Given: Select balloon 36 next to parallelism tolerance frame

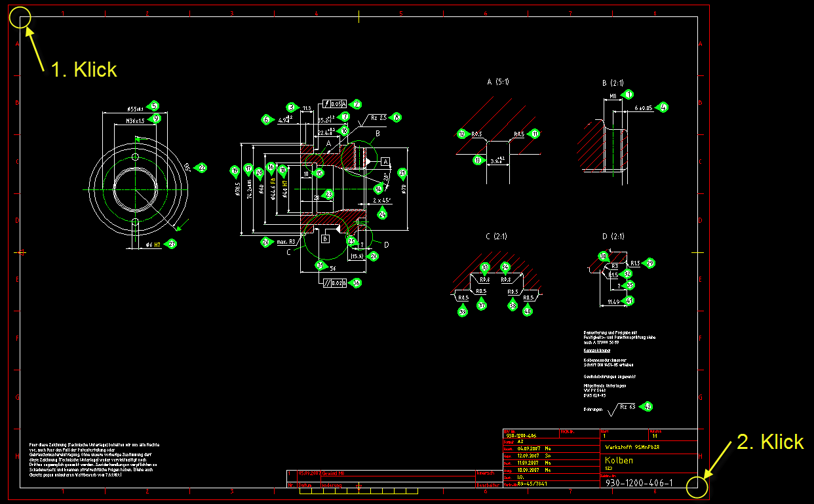Looking at the screenshot, I should pyautogui.click(x=355, y=283).
